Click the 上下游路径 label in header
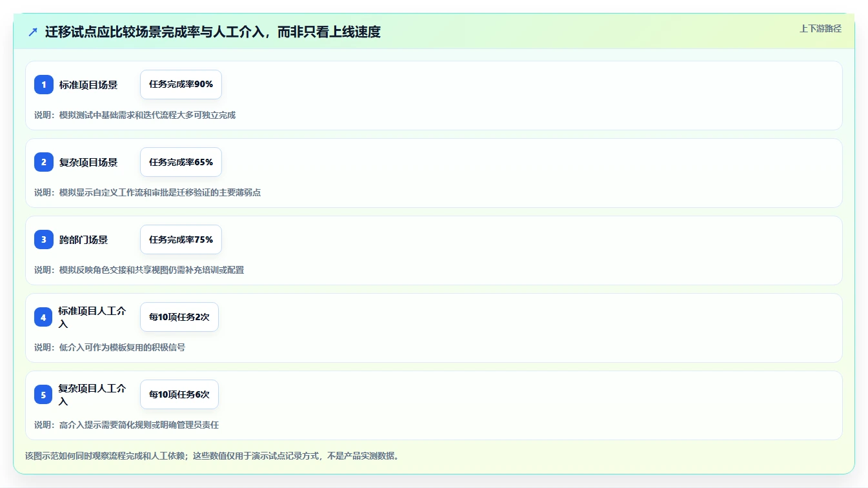The image size is (868, 488). coord(820,28)
